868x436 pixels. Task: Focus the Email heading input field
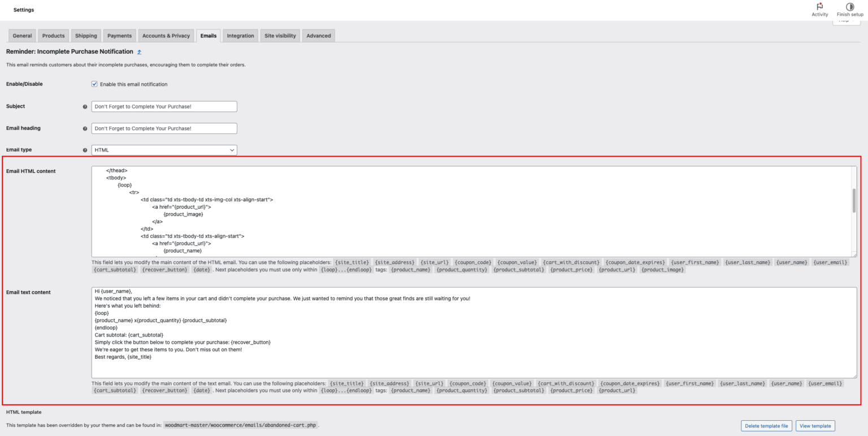[164, 128]
